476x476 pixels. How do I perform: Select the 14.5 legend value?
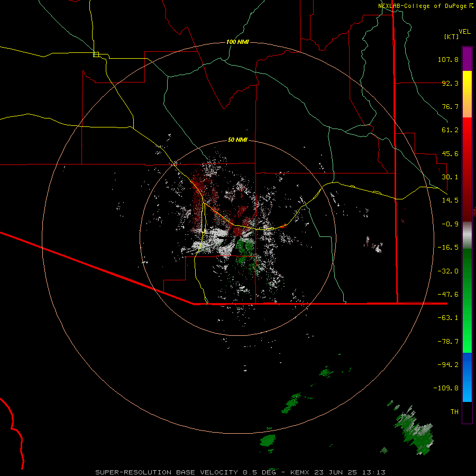tap(450, 200)
